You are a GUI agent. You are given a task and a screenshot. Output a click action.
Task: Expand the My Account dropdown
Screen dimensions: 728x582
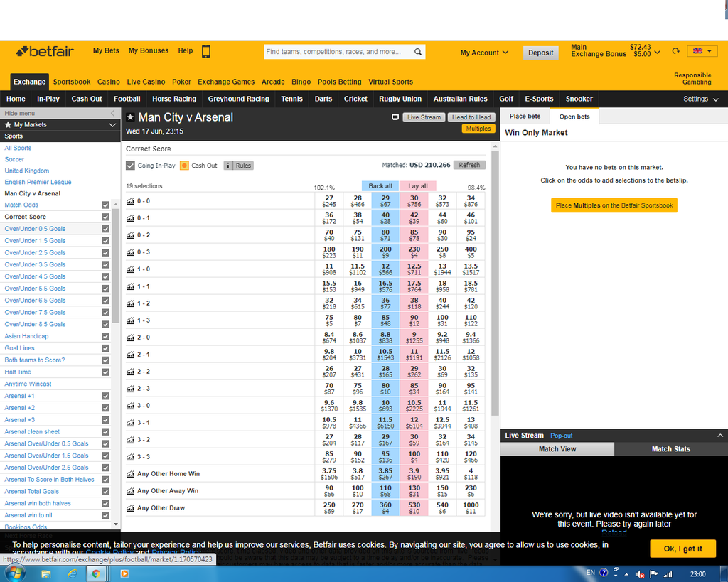484,53
